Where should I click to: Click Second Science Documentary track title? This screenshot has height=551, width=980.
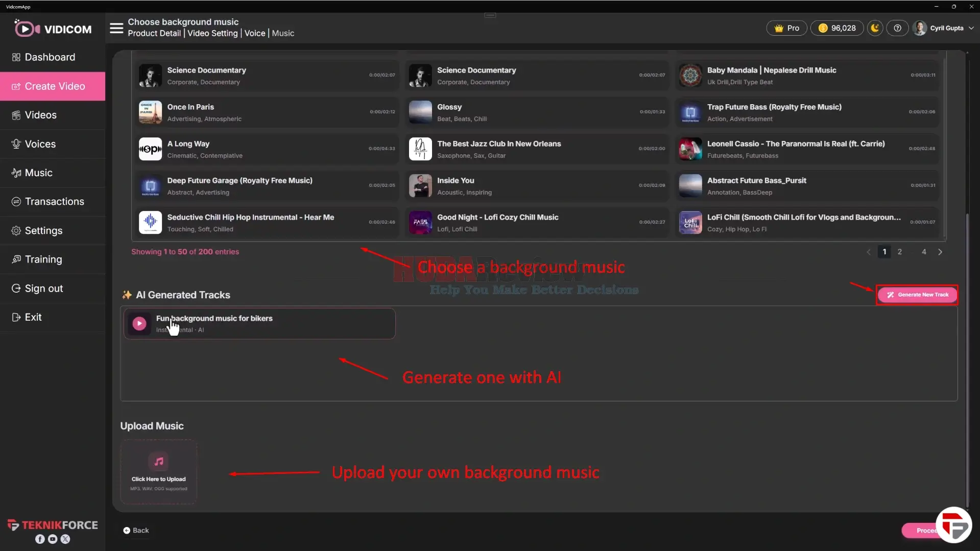coord(476,70)
